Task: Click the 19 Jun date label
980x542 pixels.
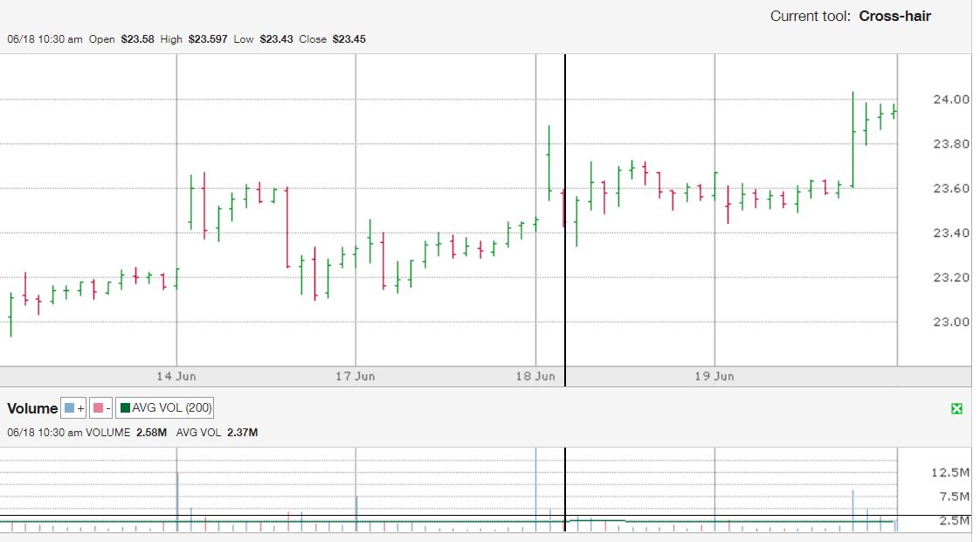Action: tap(714, 376)
